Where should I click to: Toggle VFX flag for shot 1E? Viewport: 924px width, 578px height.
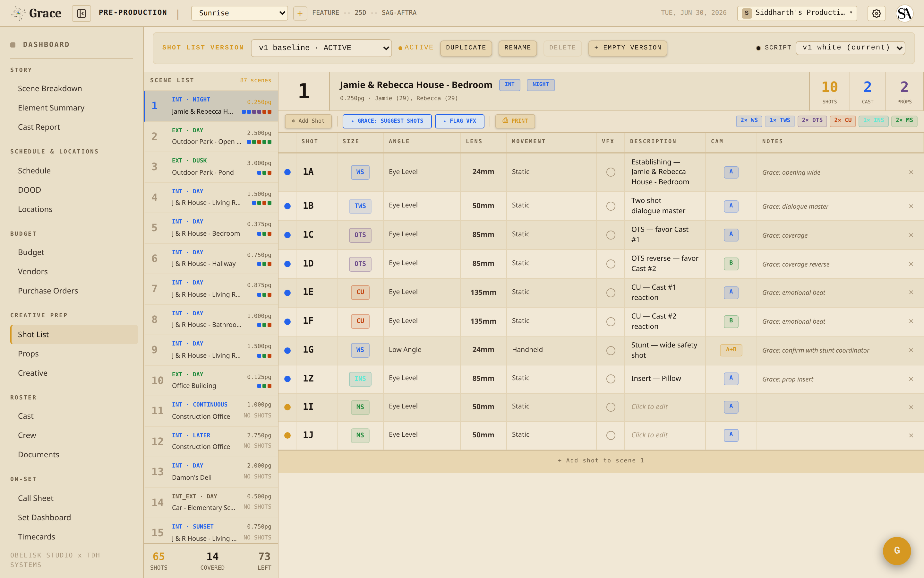coord(611,293)
